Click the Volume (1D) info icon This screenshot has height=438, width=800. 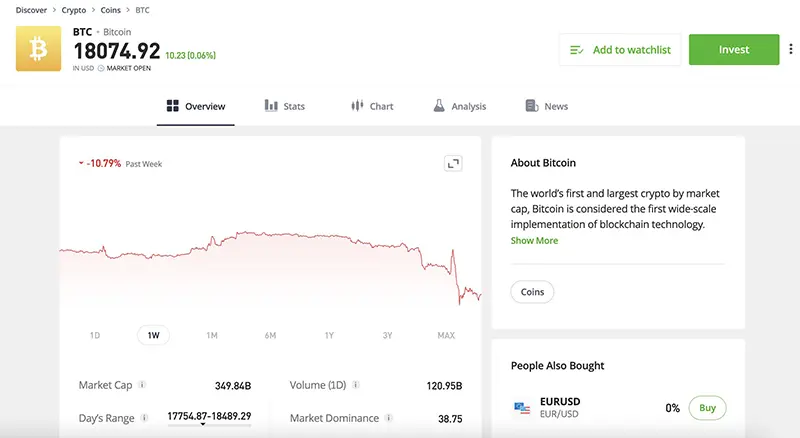pyautogui.click(x=356, y=384)
